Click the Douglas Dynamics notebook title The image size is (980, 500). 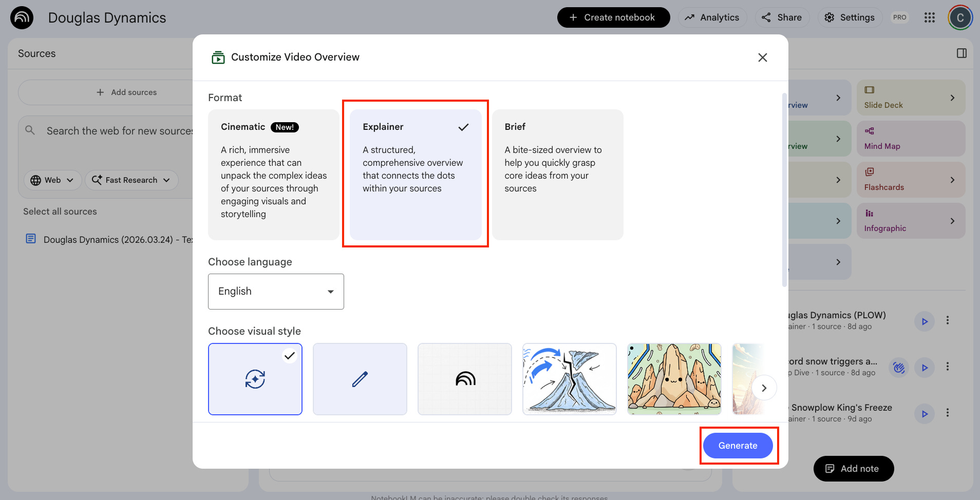pos(107,18)
